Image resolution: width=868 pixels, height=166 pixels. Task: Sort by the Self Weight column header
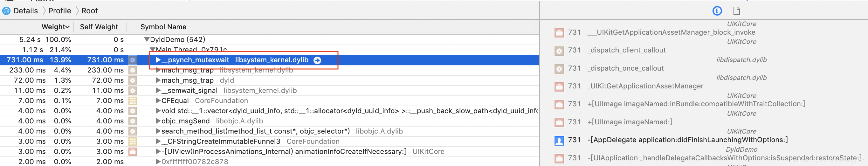pyautogui.click(x=99, y=27)
